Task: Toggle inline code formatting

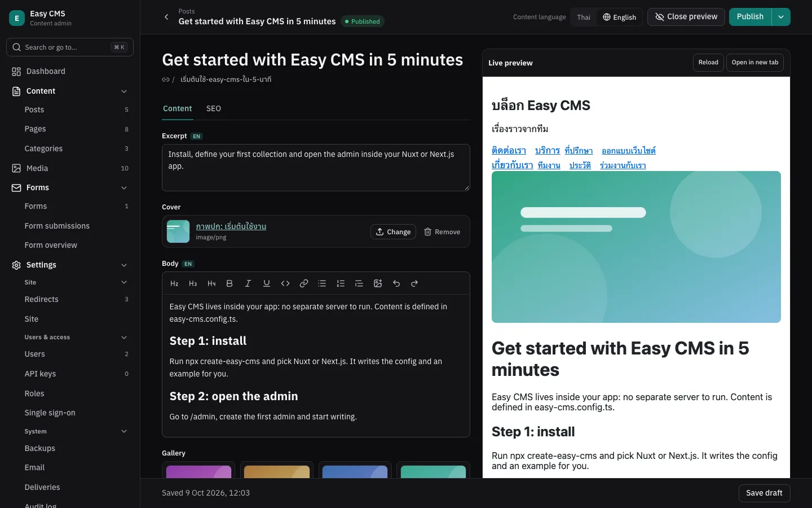Action: click(x=285, y=283)
